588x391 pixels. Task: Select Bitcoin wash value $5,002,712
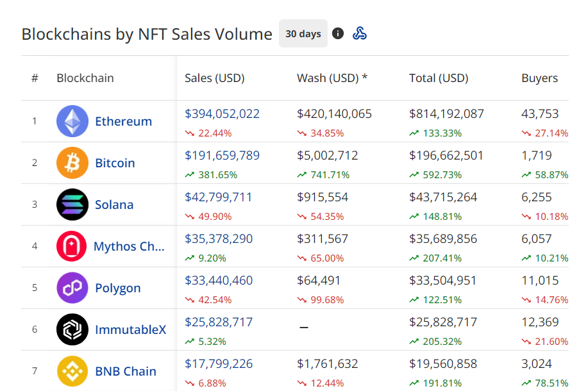tap(328, 155)
